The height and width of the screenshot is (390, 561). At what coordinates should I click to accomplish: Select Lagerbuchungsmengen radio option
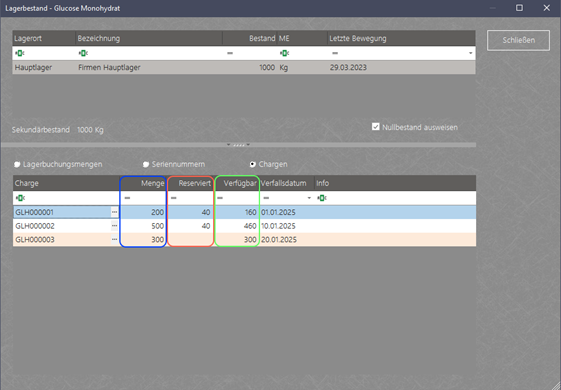[17, 164]
